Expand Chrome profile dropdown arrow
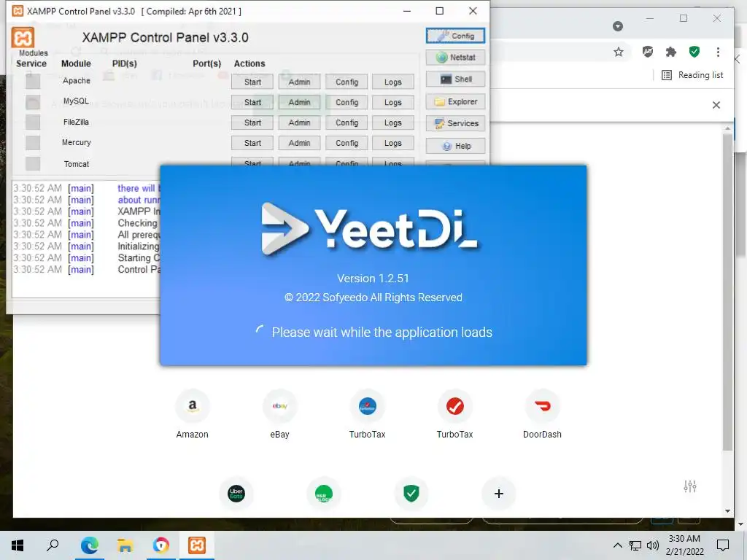747x560 pixels. click(x=618, y=26)
